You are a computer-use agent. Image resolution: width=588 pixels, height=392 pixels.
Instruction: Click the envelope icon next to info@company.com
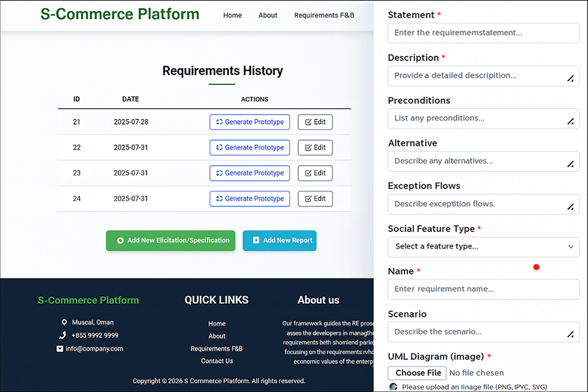(60, 349)
